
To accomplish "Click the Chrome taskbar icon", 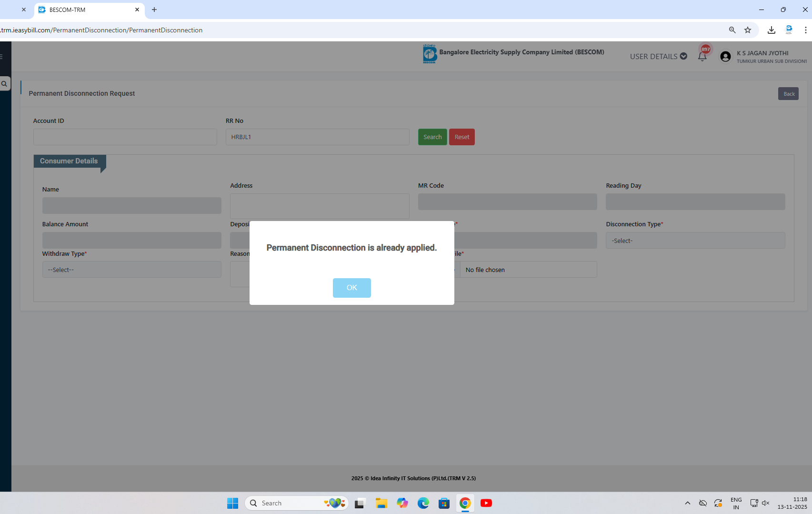I will click(465, 503).
